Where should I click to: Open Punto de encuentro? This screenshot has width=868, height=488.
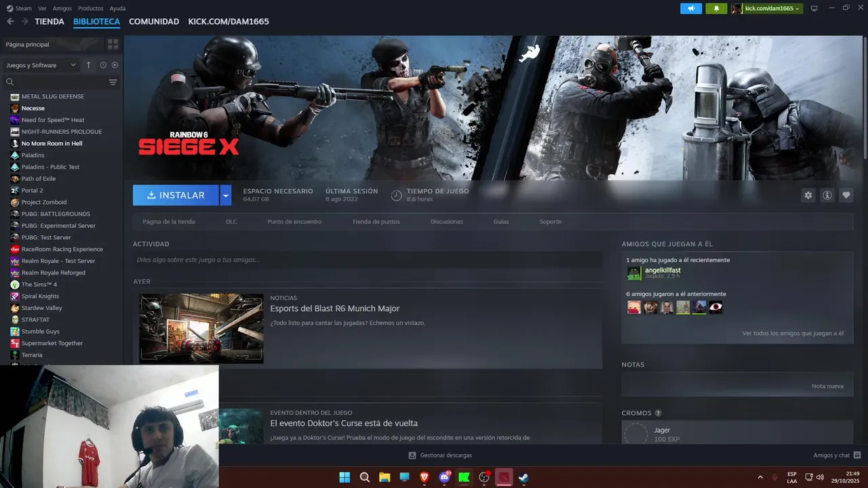pyautogui.click(x=294, y=222)
